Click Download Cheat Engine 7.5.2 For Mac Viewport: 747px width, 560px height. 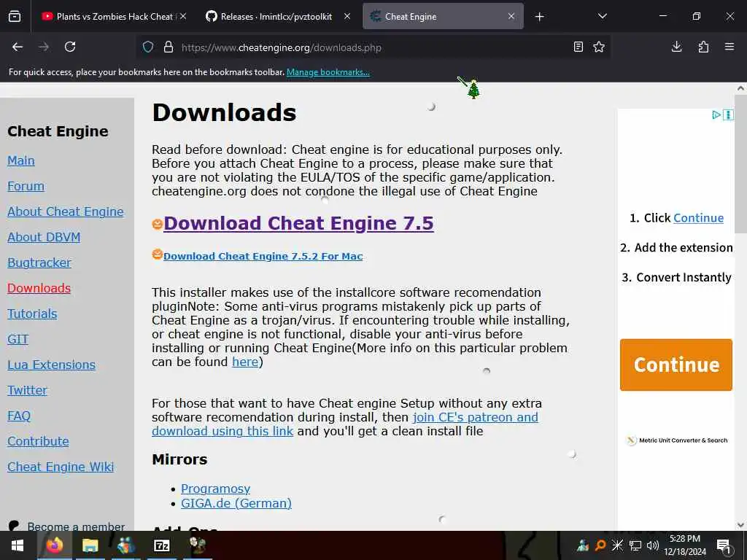pos(263,256)
